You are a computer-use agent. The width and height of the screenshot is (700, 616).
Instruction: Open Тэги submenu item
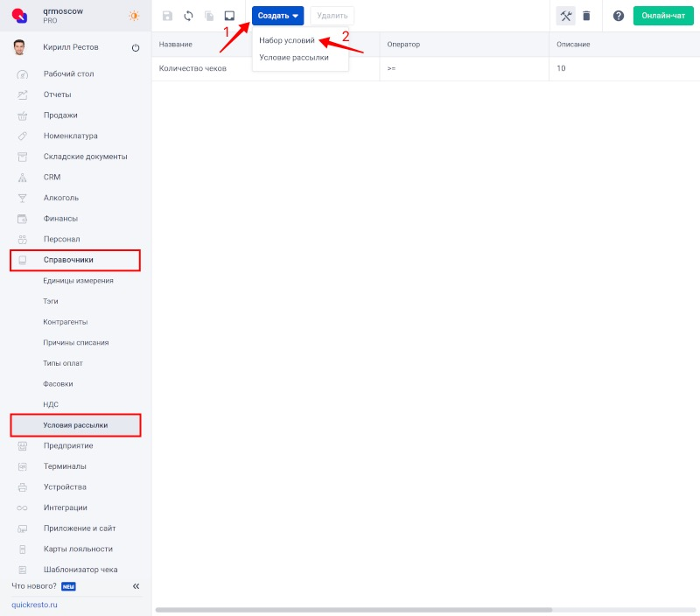click(51, 301)
